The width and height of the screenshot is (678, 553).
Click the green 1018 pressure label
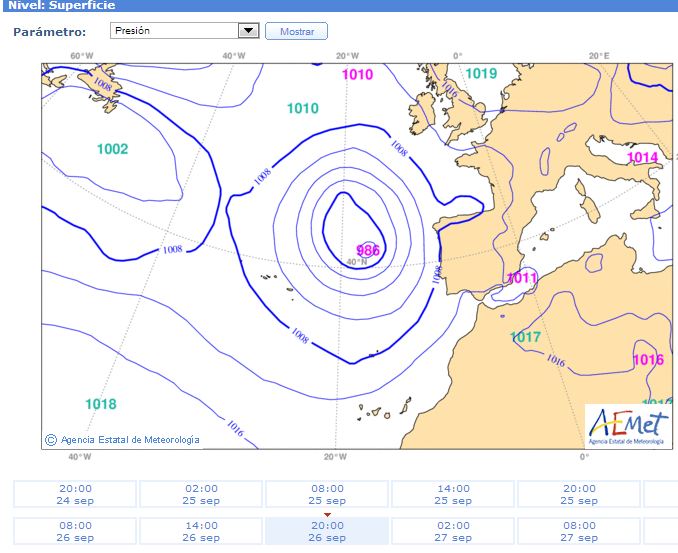pos(100,404)
